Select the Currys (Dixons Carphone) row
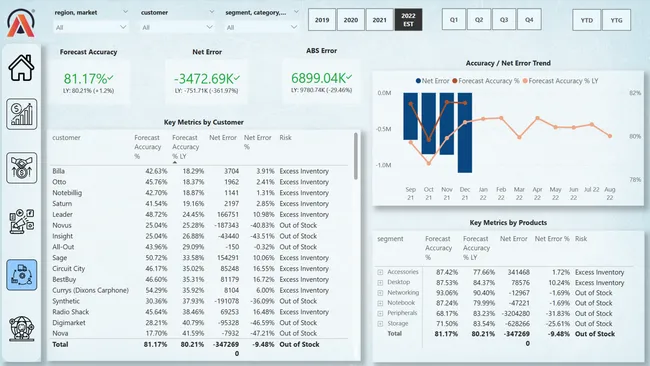The width and height of the screenshot is (650, 366). click(199, 290)
